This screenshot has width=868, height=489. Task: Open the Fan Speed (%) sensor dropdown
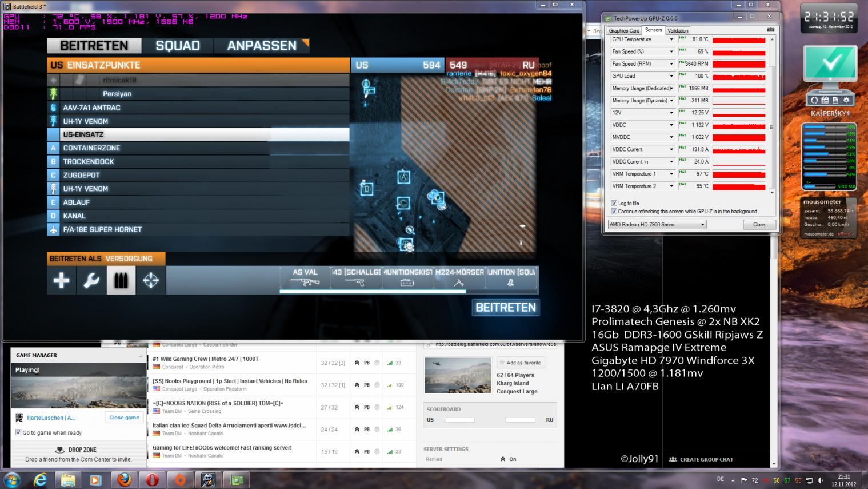(671, 51)
